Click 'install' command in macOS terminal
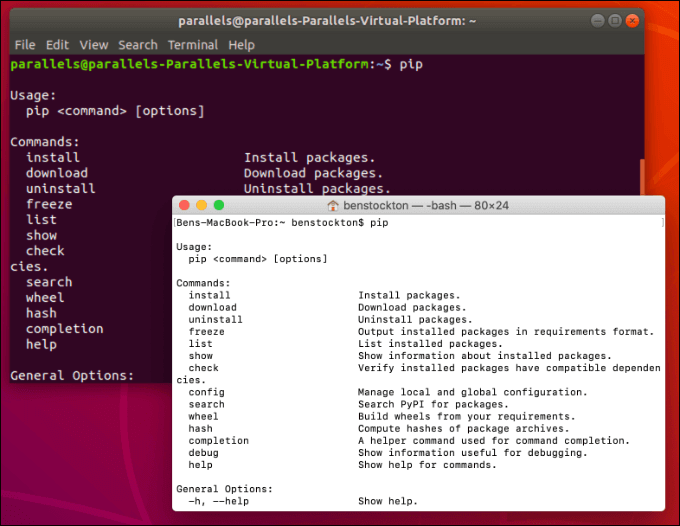Viewport: 680px width, 526px height. (x=209, y=295)
